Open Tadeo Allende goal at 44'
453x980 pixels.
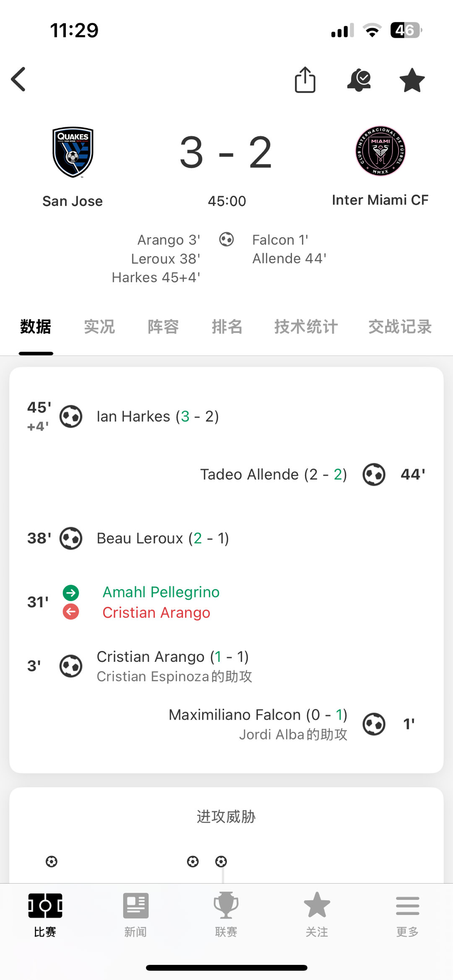click(273, 474)
